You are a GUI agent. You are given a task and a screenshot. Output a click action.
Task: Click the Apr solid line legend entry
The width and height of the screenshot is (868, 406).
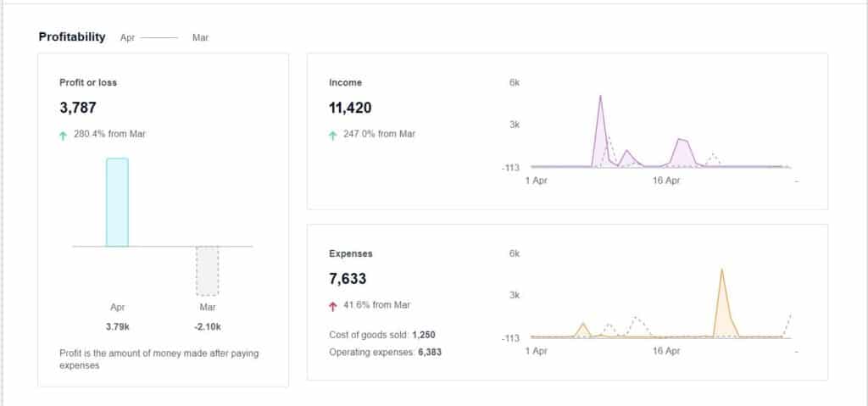click(x=159, y=37)
